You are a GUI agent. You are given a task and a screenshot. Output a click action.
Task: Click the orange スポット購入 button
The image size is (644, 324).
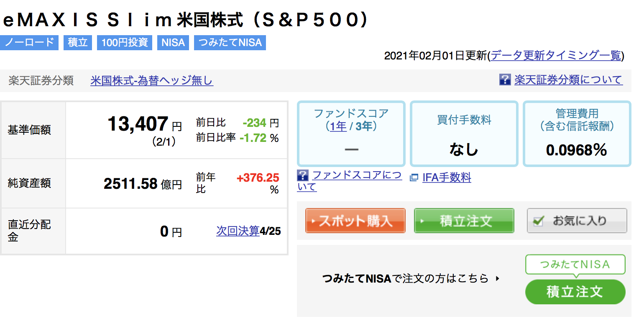coord(355,221)
